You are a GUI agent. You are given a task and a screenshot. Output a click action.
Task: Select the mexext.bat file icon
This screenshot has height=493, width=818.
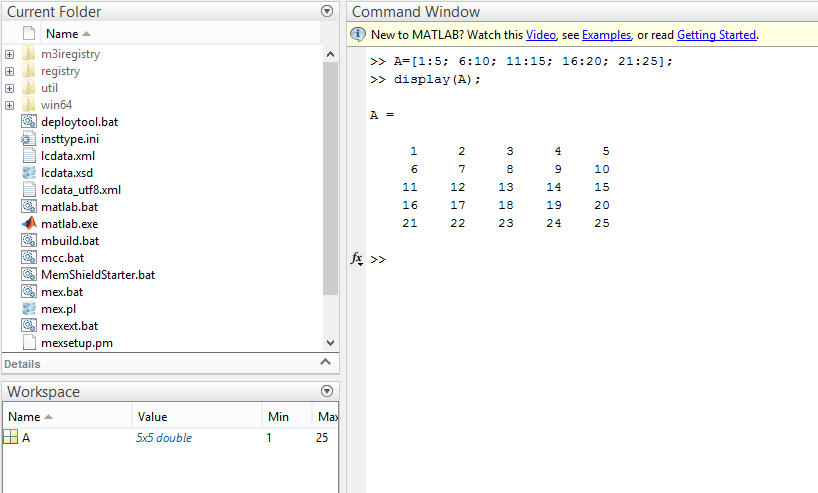click(29, 326)
